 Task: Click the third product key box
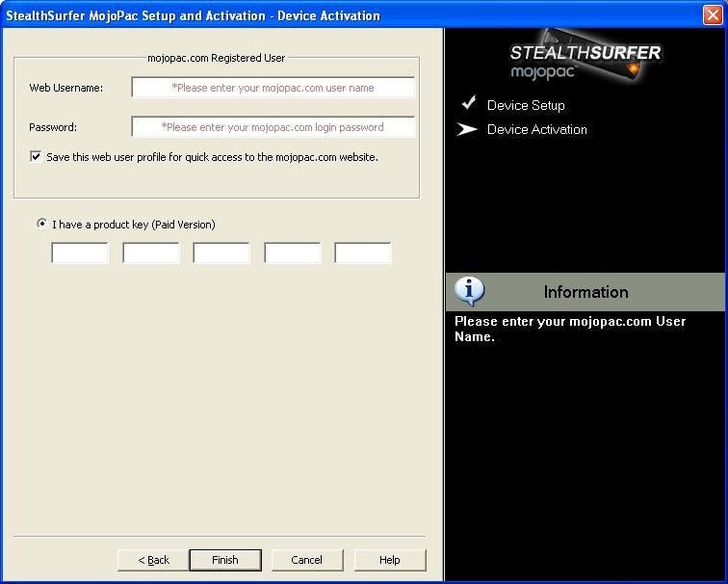click(221, 252)
